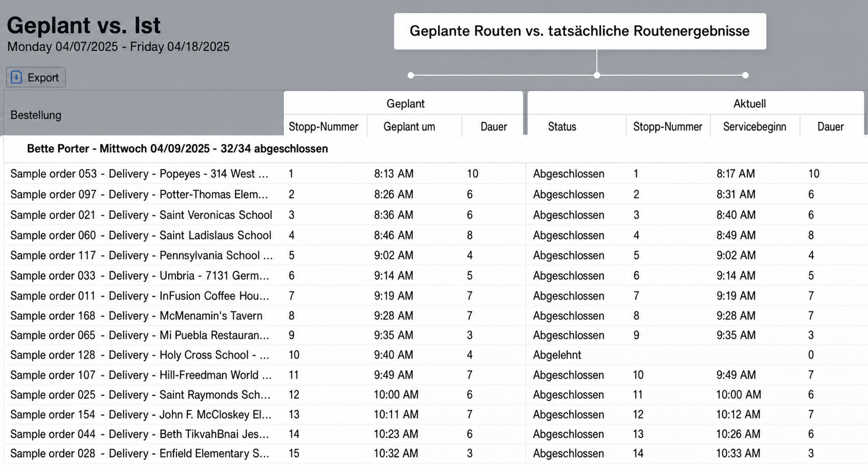The height and width of the screenshot is (472, 868).
Task: Click planned time 10:11 AM
Action: coord(396,414)
